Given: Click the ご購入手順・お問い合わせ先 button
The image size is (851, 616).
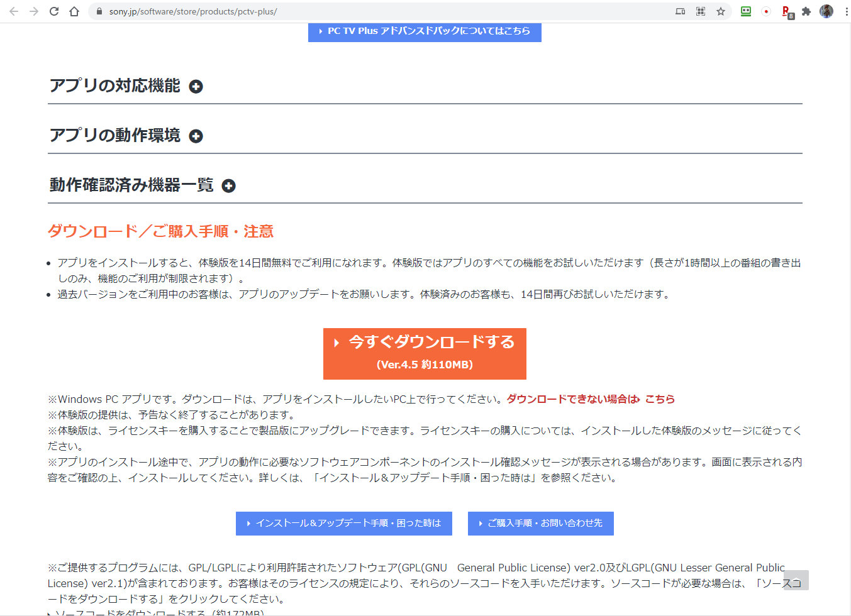Looking at the screenshot, I should pyautogui.click(x=540, y=523).
